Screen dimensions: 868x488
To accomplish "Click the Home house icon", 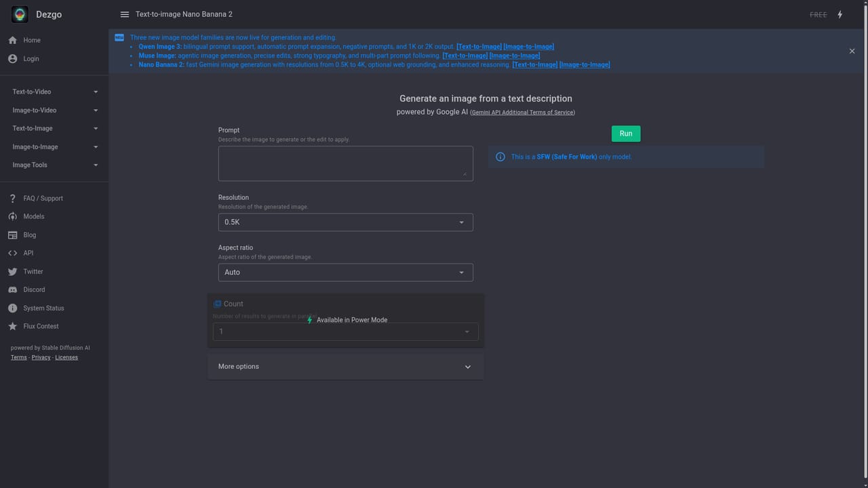I will (12, 40).
